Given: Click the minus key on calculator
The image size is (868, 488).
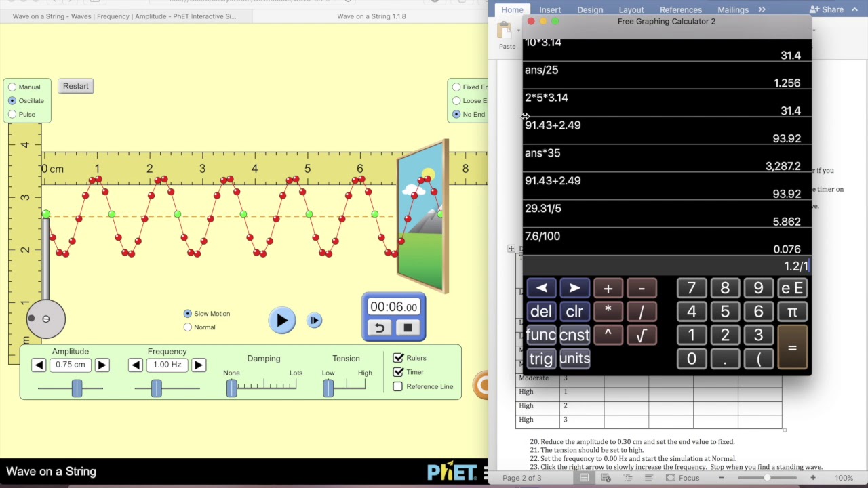Looking at the screenshot, I should coord(642,289).
